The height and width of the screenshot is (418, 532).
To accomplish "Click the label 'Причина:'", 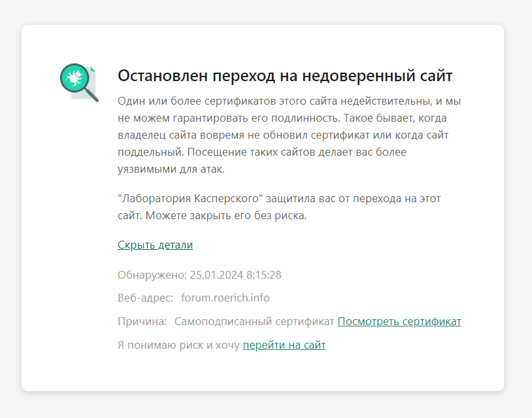I will pyautogui.click(x=142, y=321).
